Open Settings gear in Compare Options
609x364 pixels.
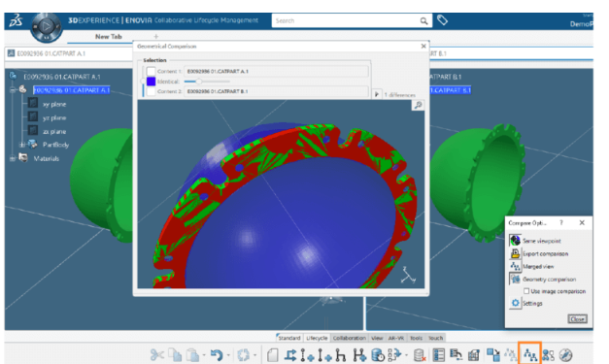click(515, 303)
